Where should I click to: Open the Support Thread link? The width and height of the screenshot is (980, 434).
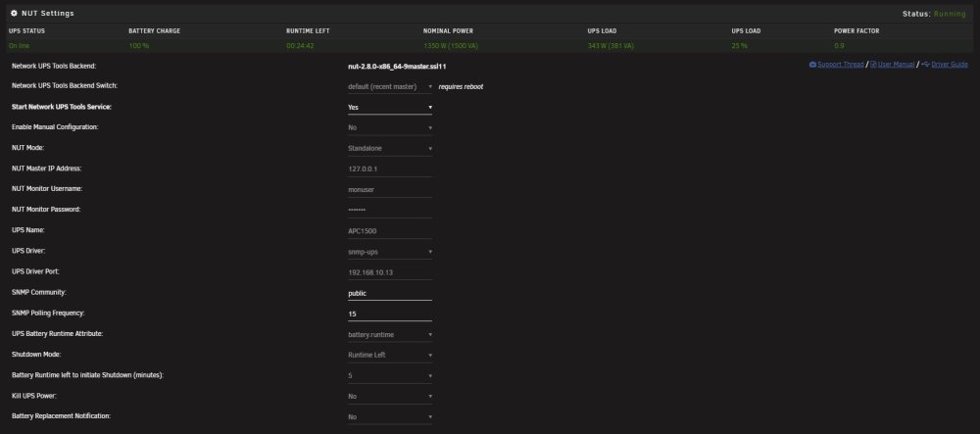(x=841, y=65)
